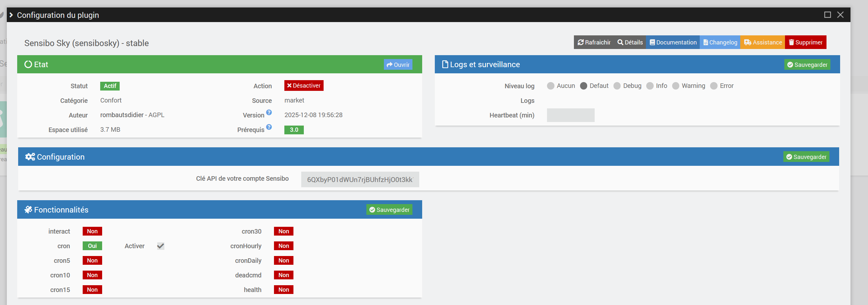
Task: Open Assistance for the plugin
Action: (763, 42)
